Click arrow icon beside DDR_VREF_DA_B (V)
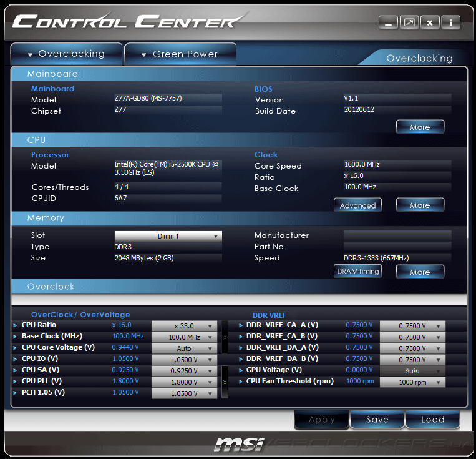476x459 pixels. [241, 359]
